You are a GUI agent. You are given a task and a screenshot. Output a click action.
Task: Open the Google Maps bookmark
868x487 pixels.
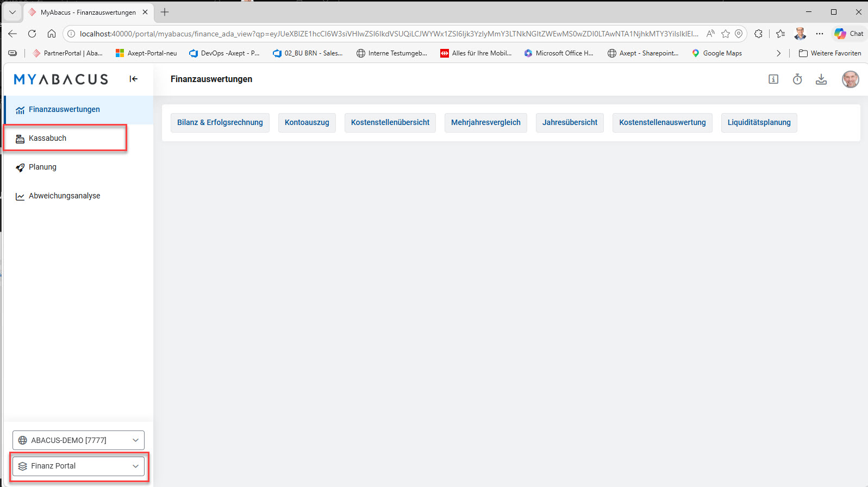coord(717,53)
